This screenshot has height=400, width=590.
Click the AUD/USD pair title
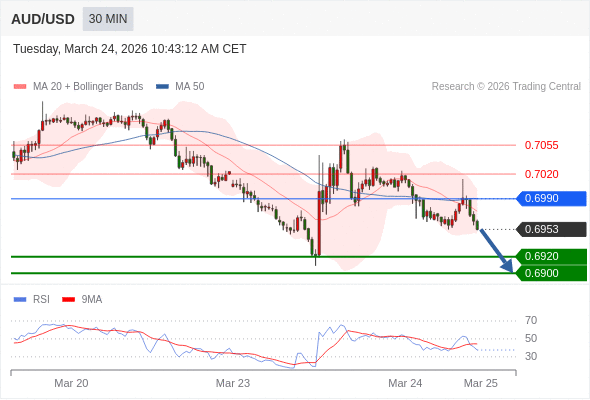click(x=43, y=19)
